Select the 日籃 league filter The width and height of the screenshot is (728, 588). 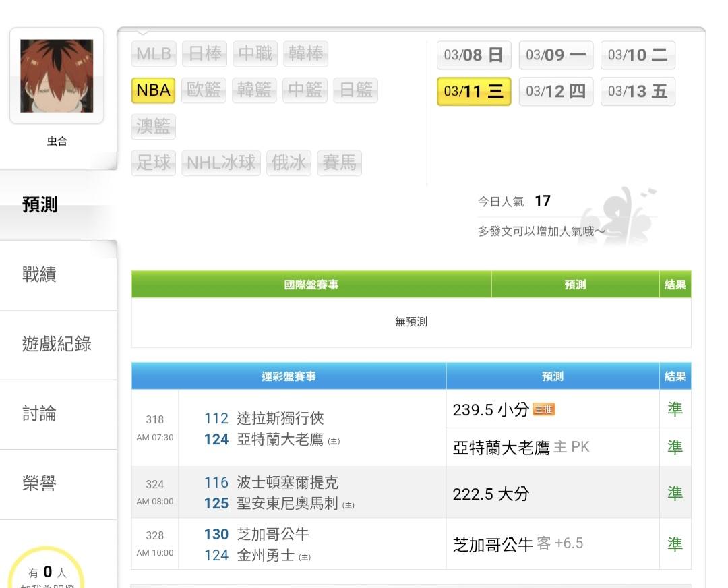coord(356,90)
